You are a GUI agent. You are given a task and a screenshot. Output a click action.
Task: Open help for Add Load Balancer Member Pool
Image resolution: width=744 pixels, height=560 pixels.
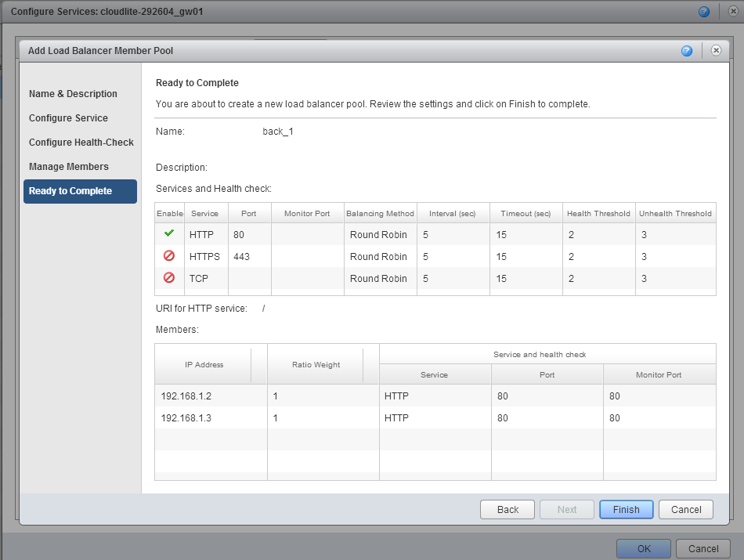(687, 50)
